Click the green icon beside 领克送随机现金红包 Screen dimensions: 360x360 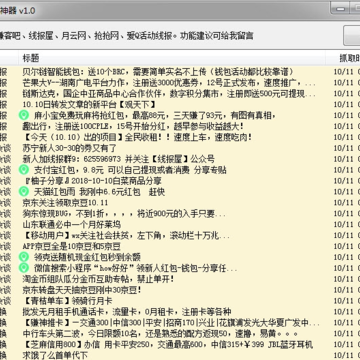(24, 257)
